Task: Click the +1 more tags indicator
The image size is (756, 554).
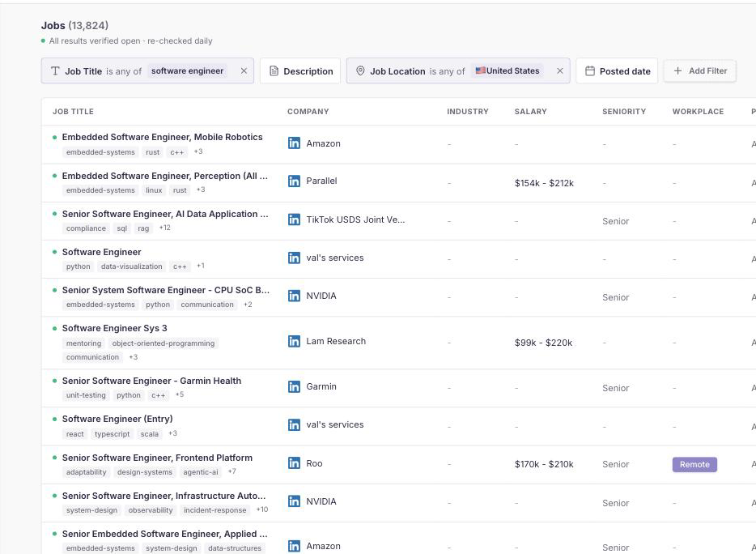Action: click(x=201, y=266)
